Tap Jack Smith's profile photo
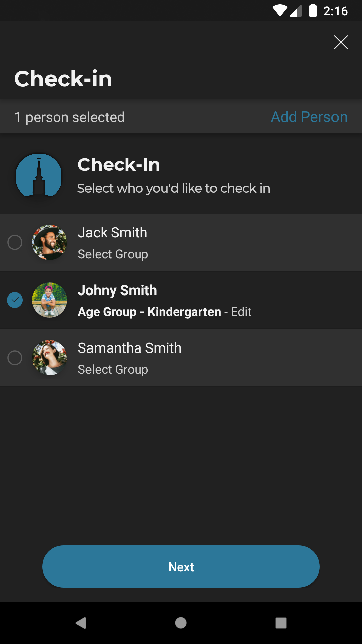 click(x=49, y=242)
